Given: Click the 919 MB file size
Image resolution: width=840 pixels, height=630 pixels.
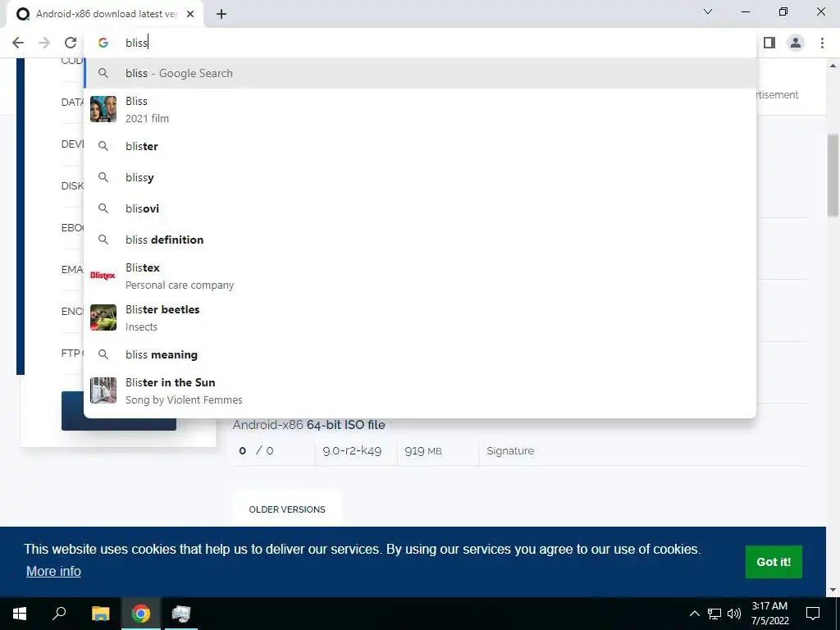Looking at the screenshot, I should (423, 451).
